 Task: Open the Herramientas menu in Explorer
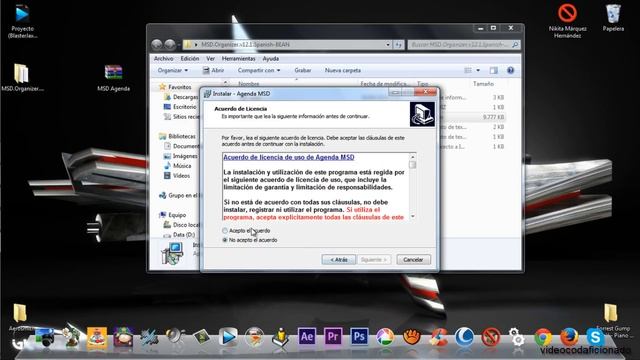(238, 59)
